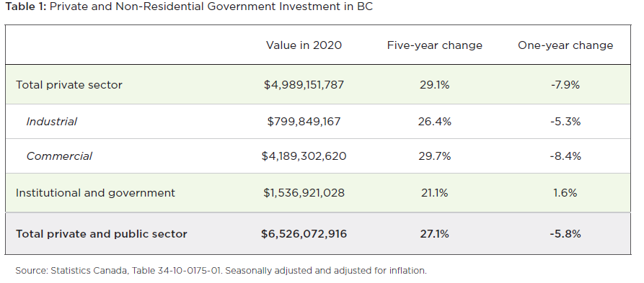Select the Industrial row label
Screen dimensions: 644x283
coord(51,122)
